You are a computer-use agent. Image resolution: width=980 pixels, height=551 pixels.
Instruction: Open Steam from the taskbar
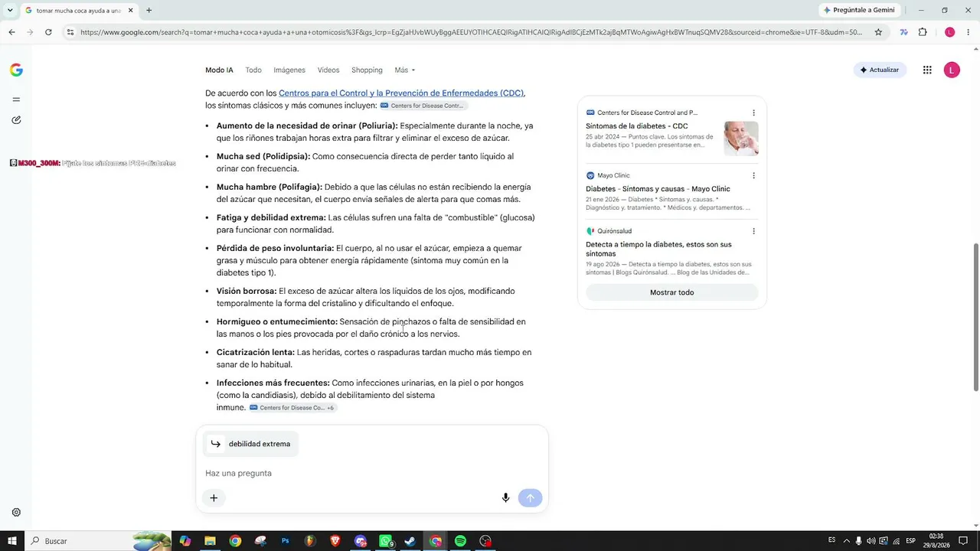(x=410, y=541)
